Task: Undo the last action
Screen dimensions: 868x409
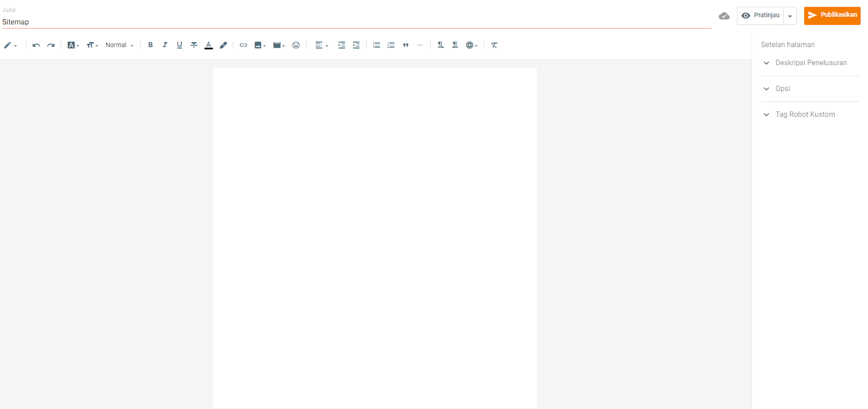Action: pyautogui.click(x=36, y=46)
